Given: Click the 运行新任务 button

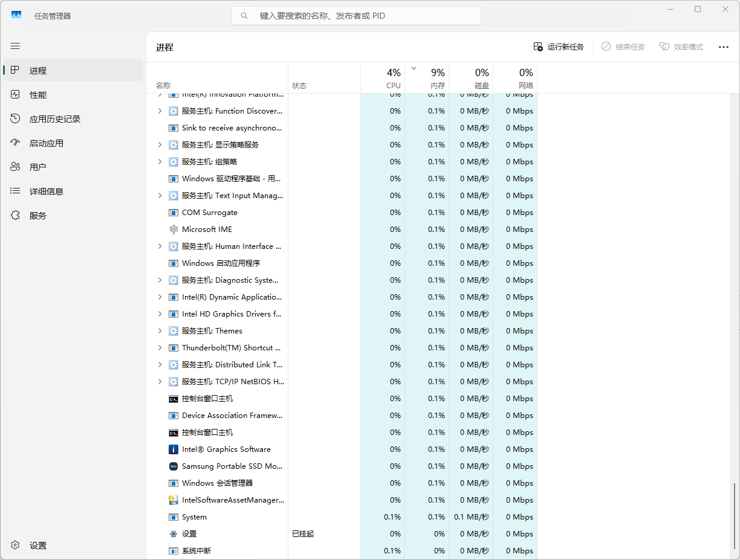Looking at the screenshot, I should [x=559, y=47].
